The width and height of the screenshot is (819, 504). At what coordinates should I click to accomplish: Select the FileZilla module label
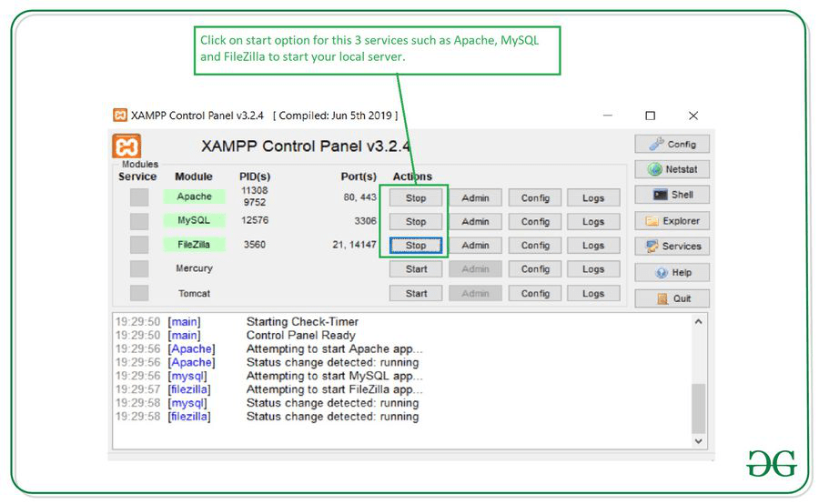coord(194,245)
